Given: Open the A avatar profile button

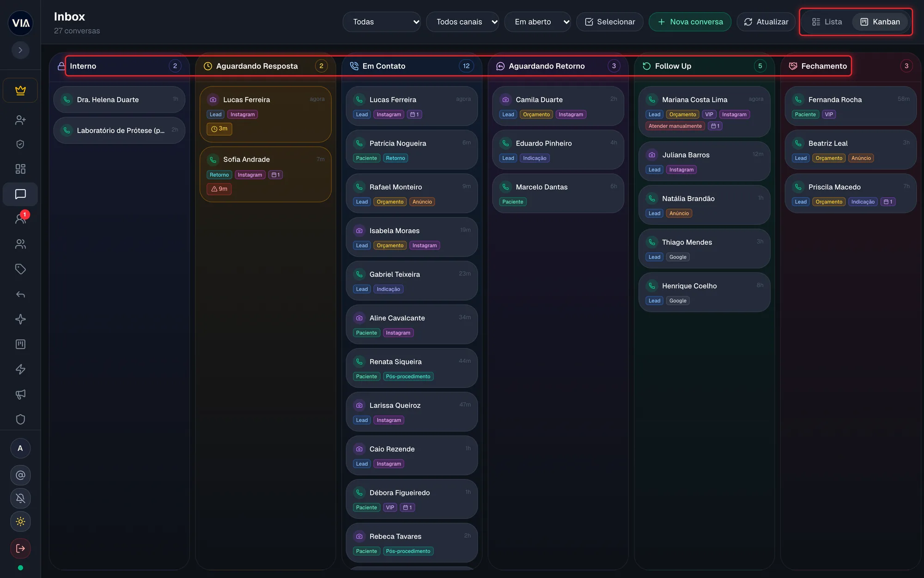Looking at the screenshot, I should [20, 448].
